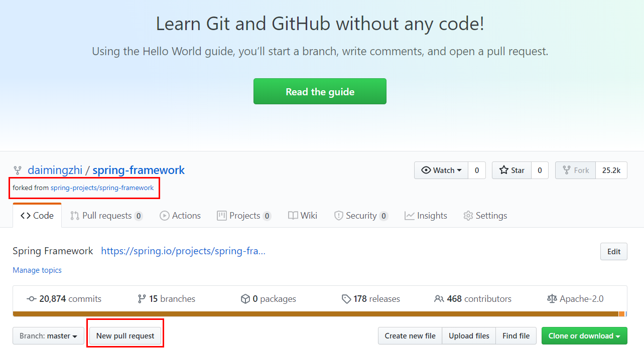Open the Projects tab
This screenshot has width=644, height=349.
pos(244,216)
